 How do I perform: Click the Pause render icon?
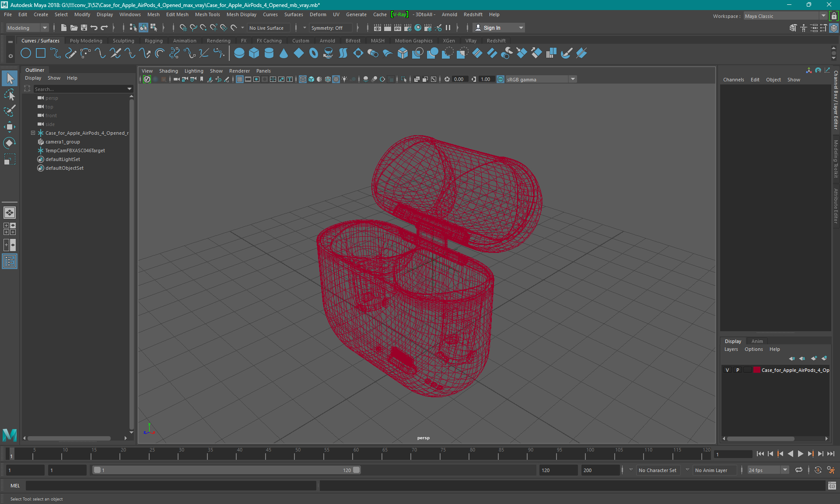point(448,28)
